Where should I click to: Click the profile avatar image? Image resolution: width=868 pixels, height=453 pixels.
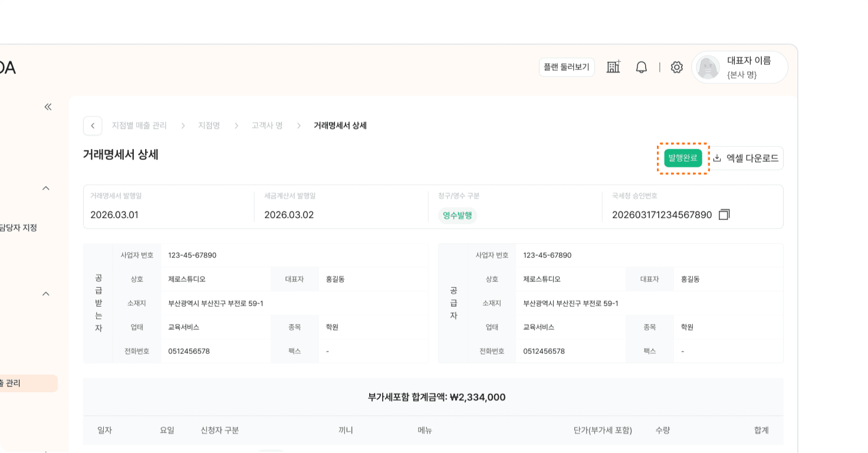708,67
